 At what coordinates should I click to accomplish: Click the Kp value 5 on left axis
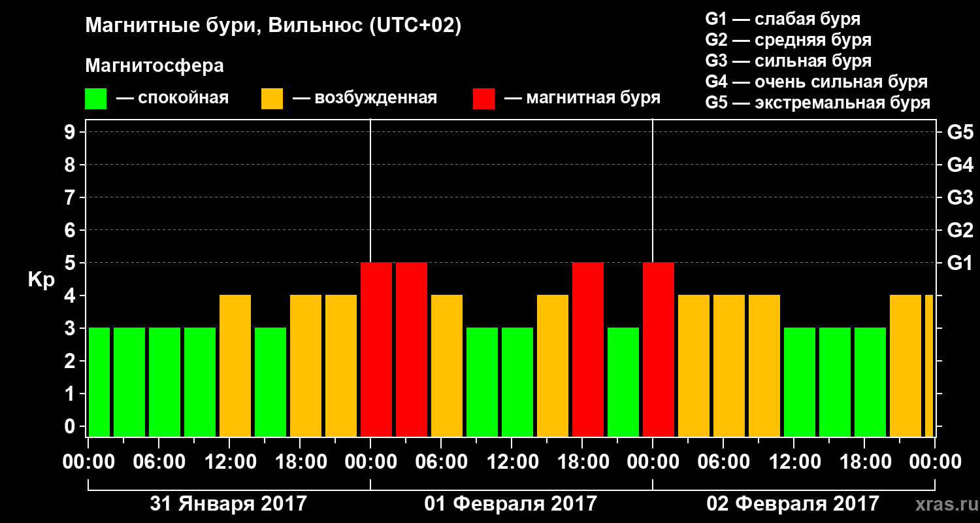tap(71, 263)
